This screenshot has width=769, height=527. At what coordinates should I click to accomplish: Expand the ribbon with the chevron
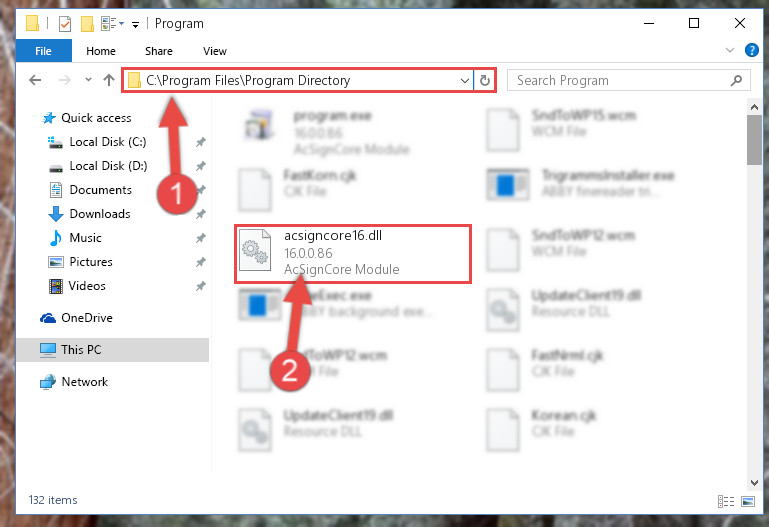pyautogui.click(x=730, y=50)
